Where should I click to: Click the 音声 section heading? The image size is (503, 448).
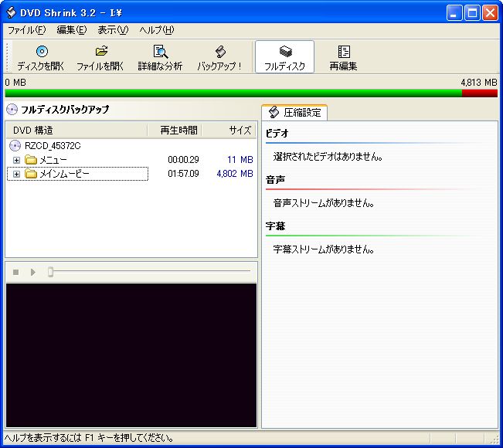click(x=275, y=180)
